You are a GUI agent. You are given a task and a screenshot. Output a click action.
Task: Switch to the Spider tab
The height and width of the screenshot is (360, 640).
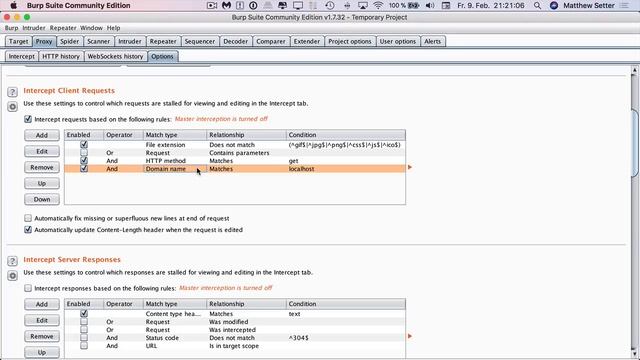click(69, 41)
